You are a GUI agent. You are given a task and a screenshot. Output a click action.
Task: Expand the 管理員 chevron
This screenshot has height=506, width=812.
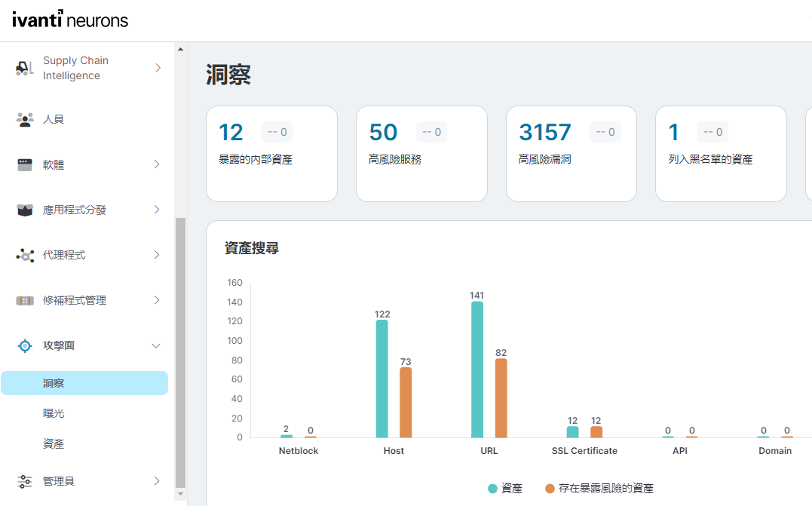tap(157, 481)
